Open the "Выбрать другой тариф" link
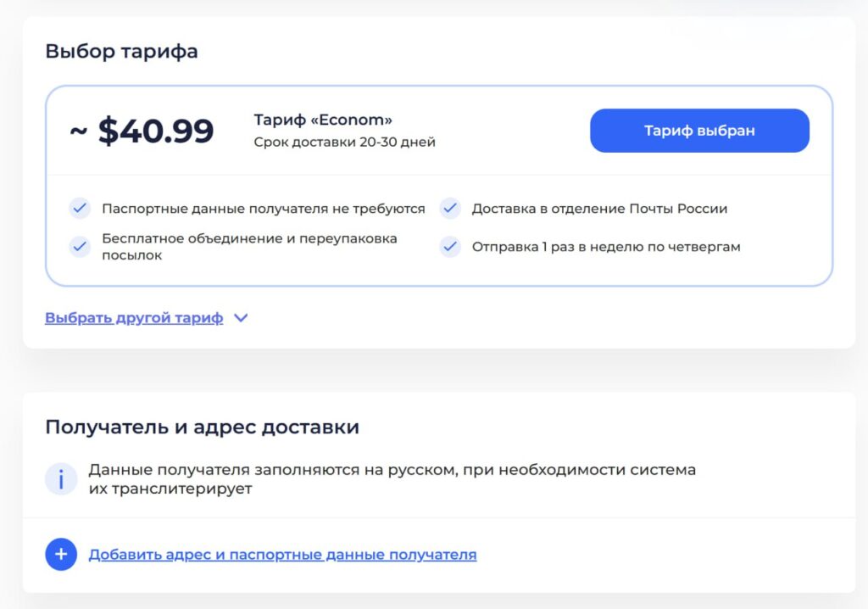Viewport: 868px width, 609px height. click(134, 318)
